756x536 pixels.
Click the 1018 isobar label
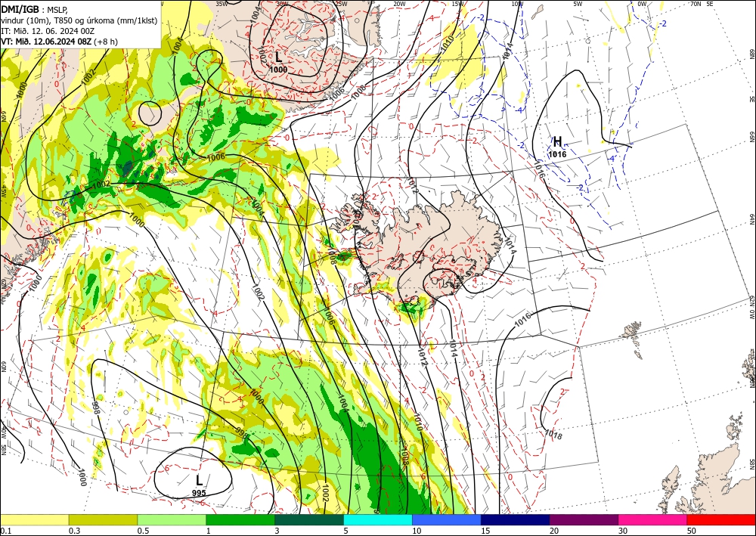click(553, 434)
